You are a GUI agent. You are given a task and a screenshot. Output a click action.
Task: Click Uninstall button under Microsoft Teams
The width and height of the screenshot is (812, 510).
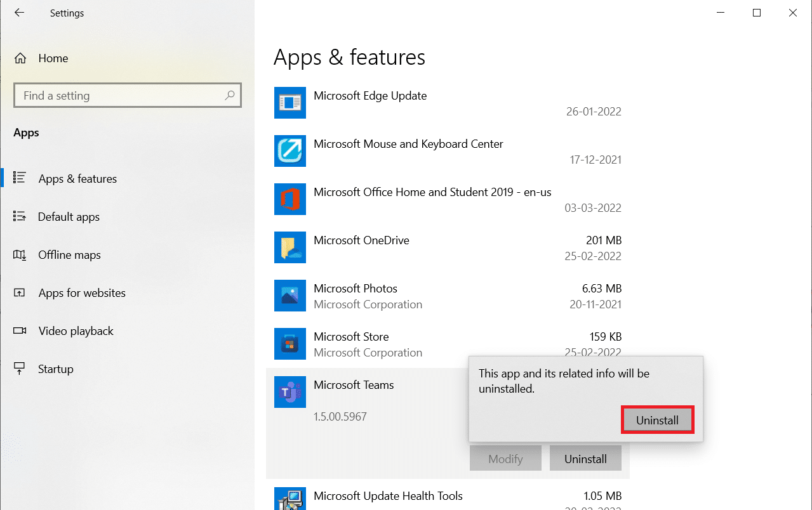[585, 459]
